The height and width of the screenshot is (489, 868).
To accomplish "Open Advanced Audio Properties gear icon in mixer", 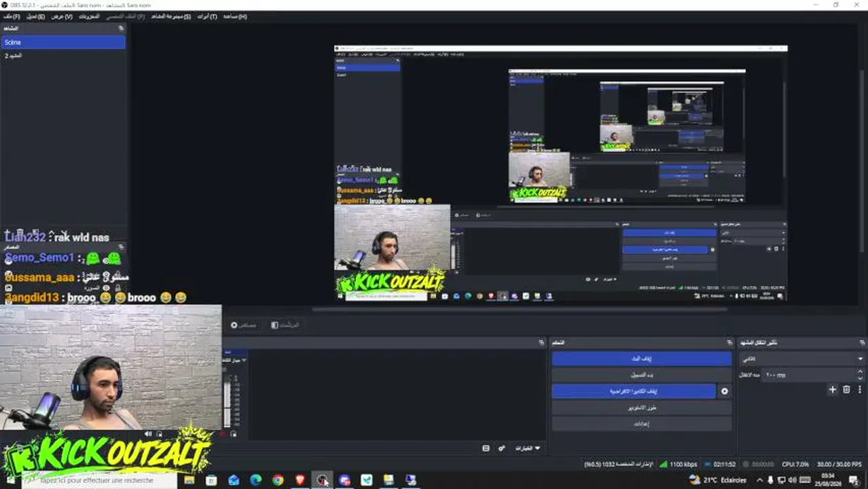I will click(502, 448).
